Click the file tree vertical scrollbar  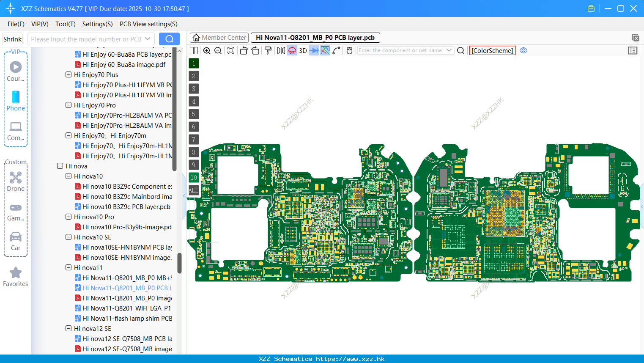[179, 263]
